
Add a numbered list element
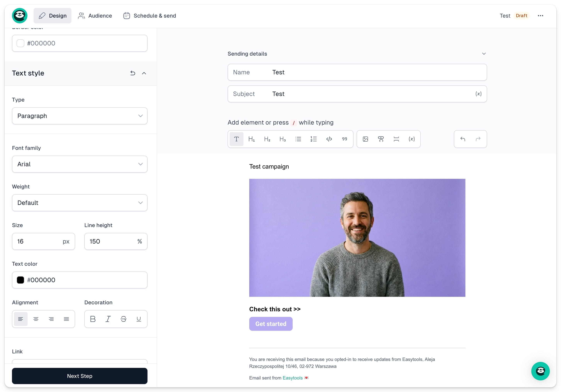click(x=314, y=139)
